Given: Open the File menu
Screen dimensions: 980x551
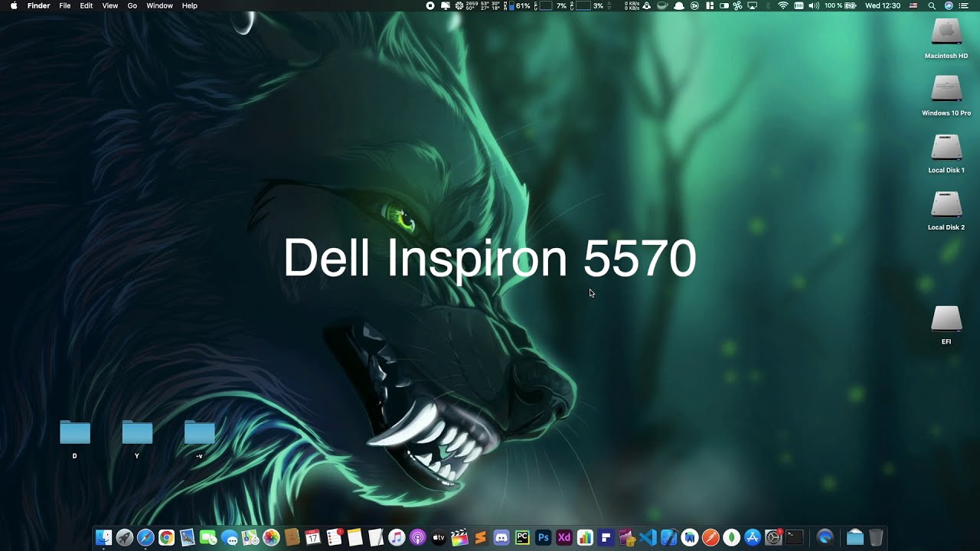Looking at the screenshot, I should tap(65, 5).
